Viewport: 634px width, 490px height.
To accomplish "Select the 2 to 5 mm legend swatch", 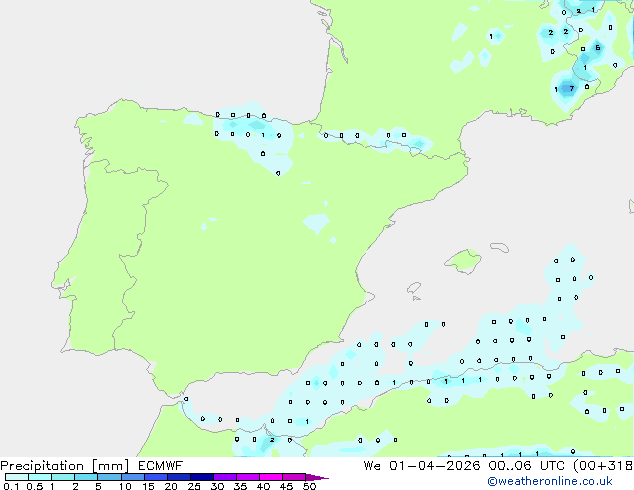I will [86, 477].
